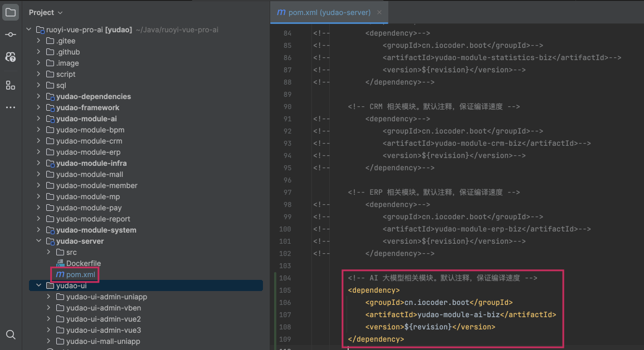Collapse the yudao-ui folder
644x350 pixels.
tap(38, 285)
